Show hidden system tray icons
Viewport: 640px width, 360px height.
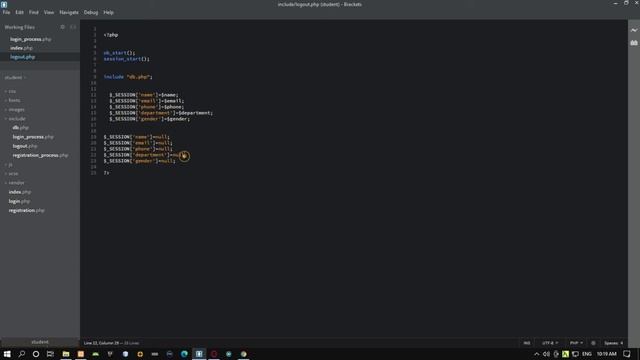[x=536, y=354]
